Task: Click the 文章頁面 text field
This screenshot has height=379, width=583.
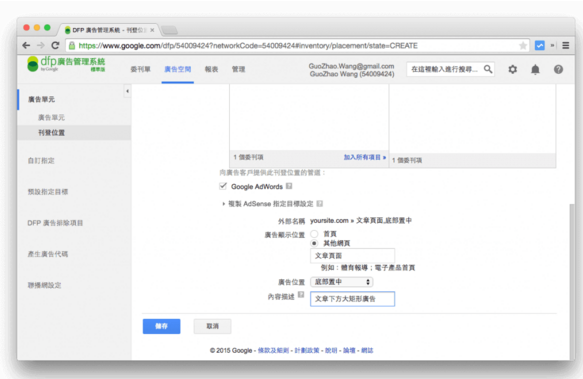Action: (x=352, y=256)
